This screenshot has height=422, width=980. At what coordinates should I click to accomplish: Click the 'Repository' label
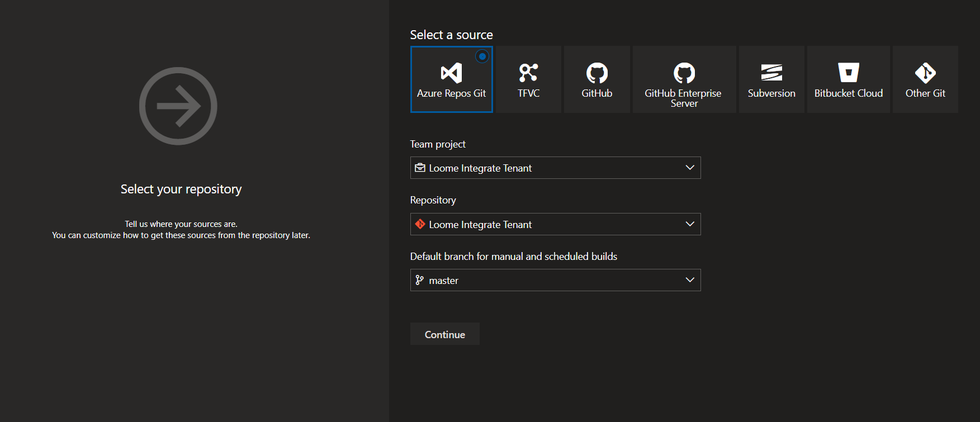433,200
